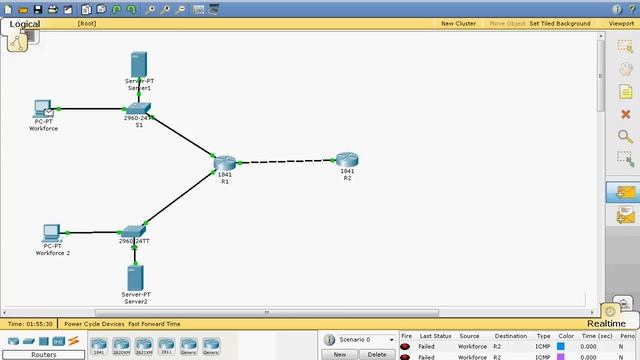Select the Server2 device on canvas

click(x=135, y=278)
